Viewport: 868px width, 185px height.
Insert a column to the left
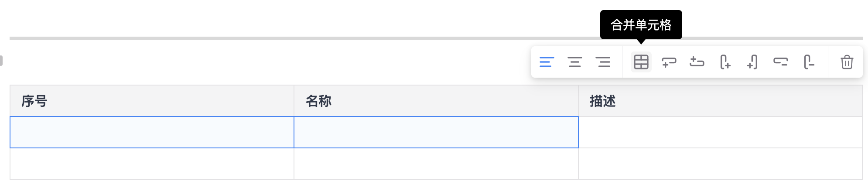coord(753,62)
